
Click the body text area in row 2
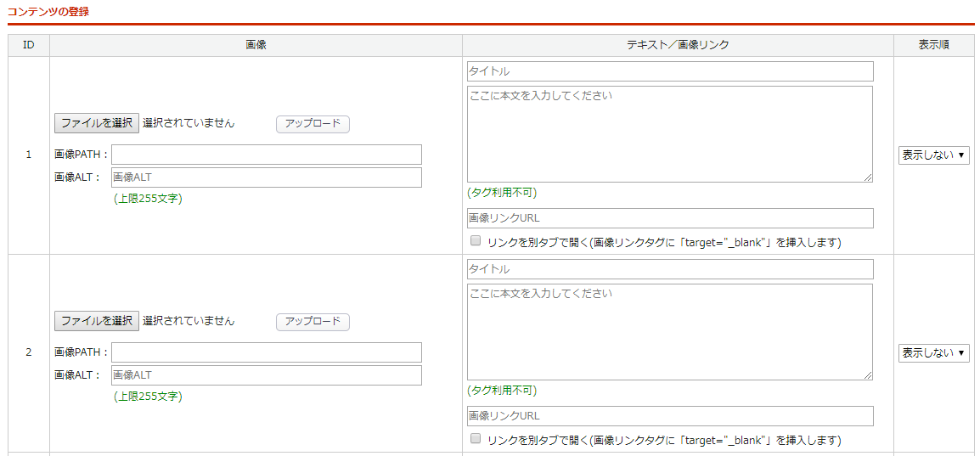click(x=669, y=332)
